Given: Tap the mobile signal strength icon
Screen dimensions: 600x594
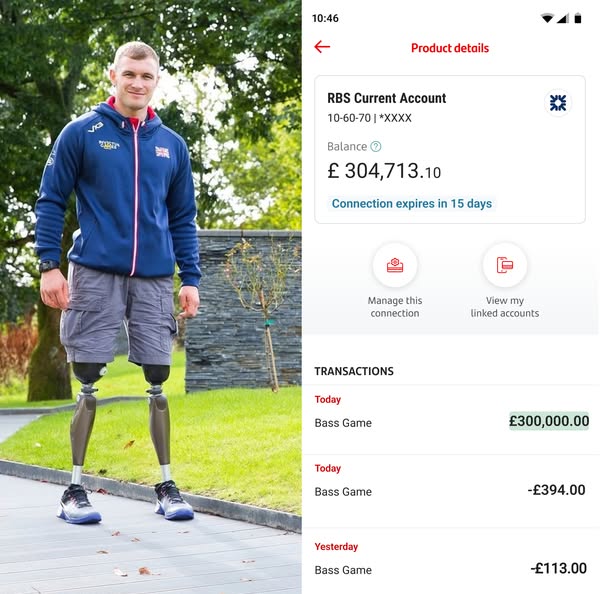Looking at the screenshot, I should [563, 18].
